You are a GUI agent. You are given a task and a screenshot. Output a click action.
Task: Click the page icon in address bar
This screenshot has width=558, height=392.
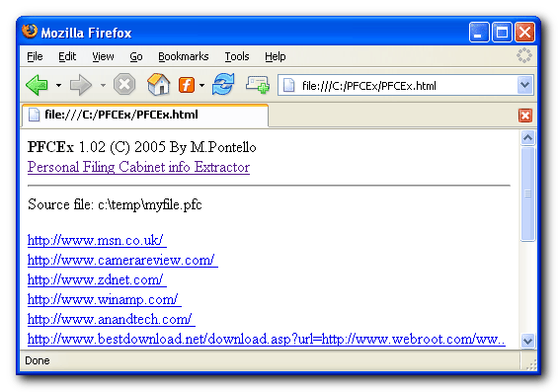coord(289,85)
